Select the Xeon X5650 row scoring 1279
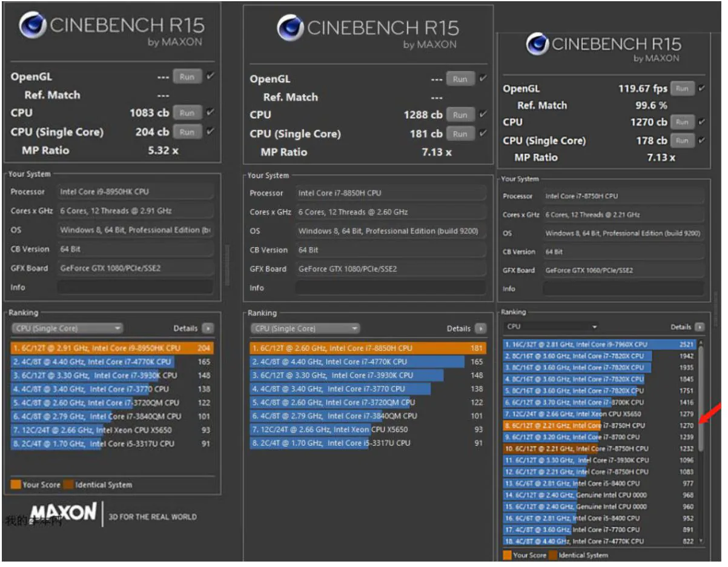 (x=600, y=414)
